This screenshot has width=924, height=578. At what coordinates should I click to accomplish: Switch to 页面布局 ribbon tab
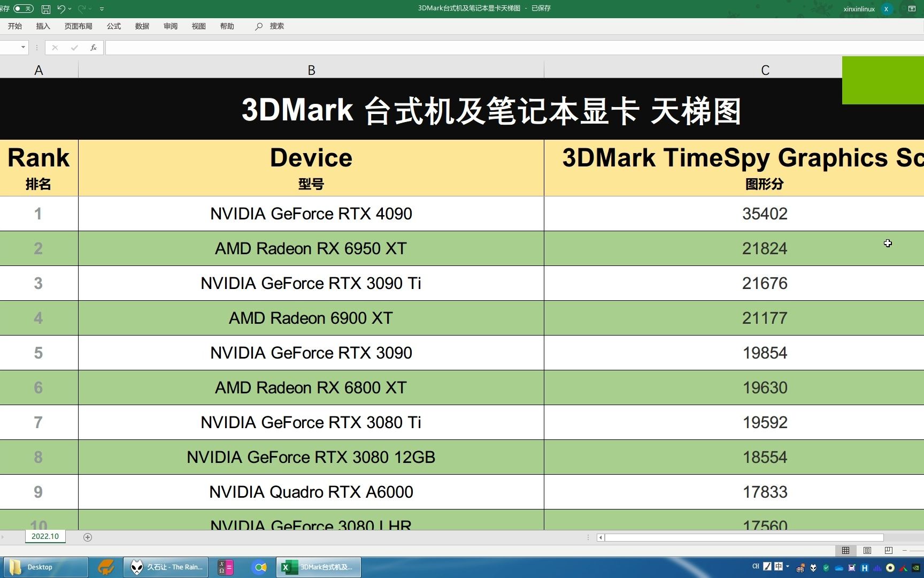(x=79, y=26)
